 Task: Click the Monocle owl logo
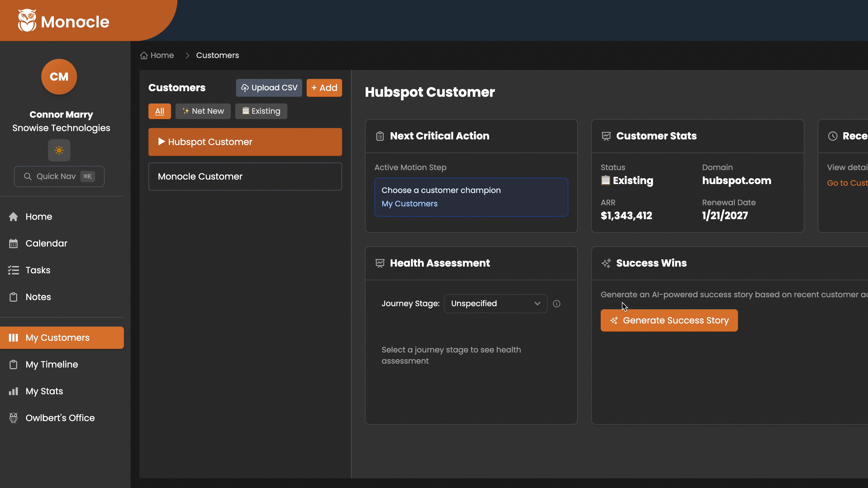tap(27, 20)
